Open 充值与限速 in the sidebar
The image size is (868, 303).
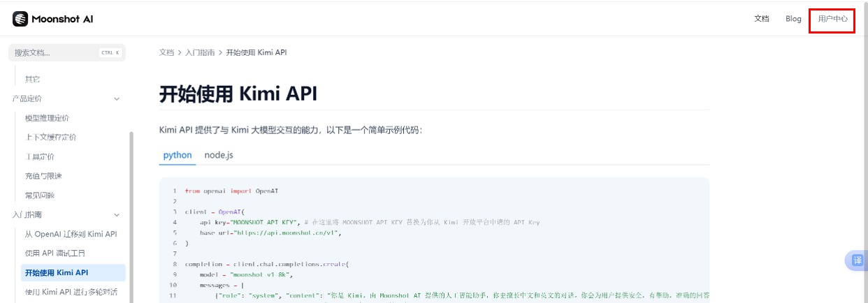point(43,176)
